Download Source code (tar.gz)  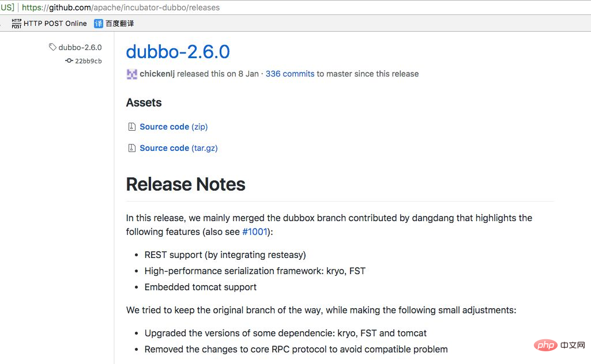(179, 148)
